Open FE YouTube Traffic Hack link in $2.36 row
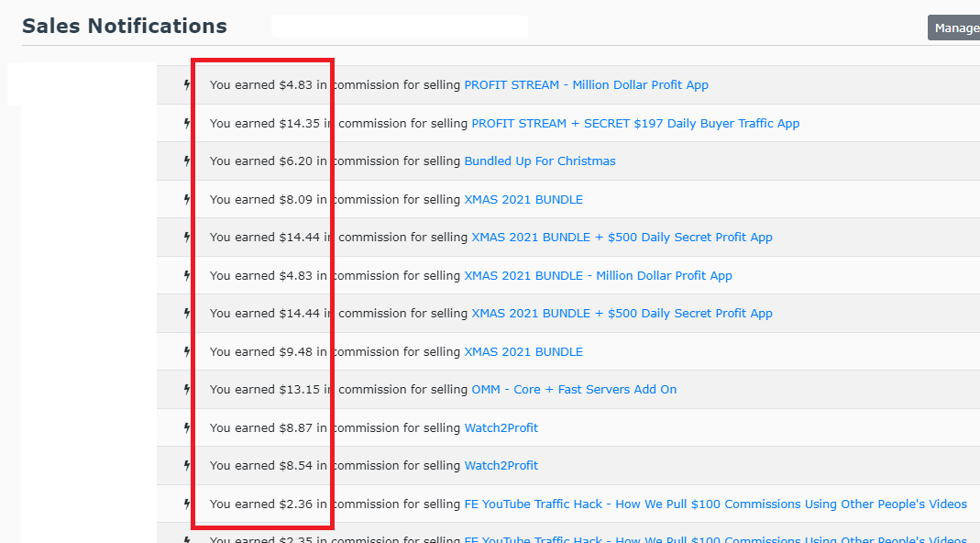This screenshot has width=980, height=543. click(716, 504)
